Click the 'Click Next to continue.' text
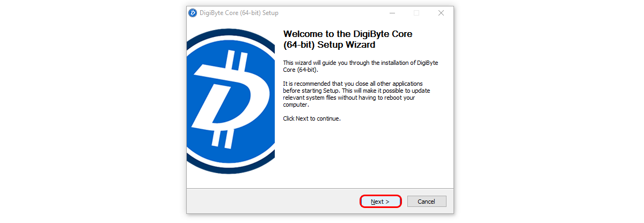Viewport: 644px width, 223px height. pyautogui.click(x=312, y=118)
